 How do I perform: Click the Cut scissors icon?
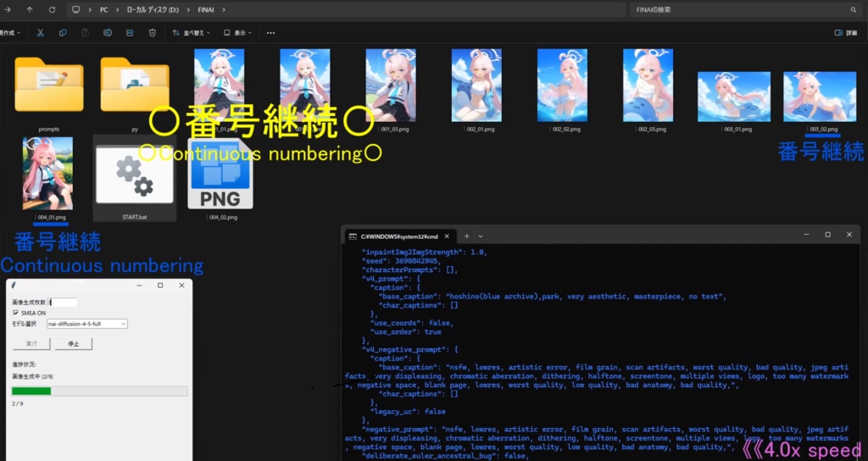(x=41, y=33)
